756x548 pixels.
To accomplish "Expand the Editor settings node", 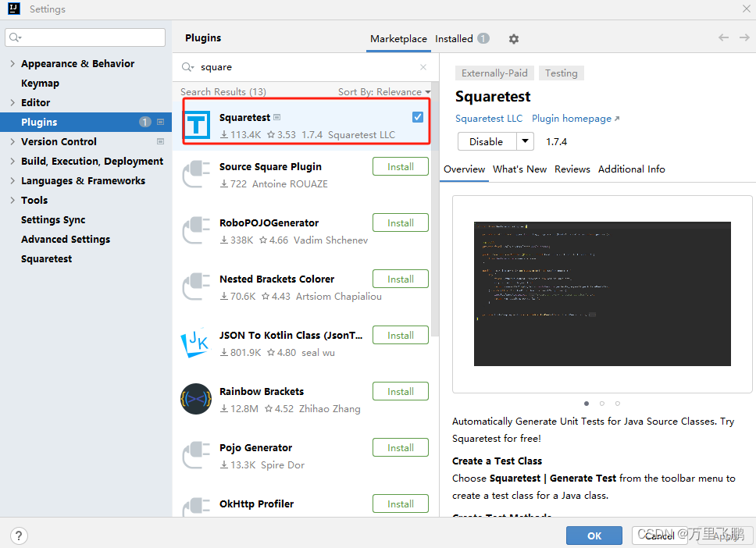I will 12,102.
